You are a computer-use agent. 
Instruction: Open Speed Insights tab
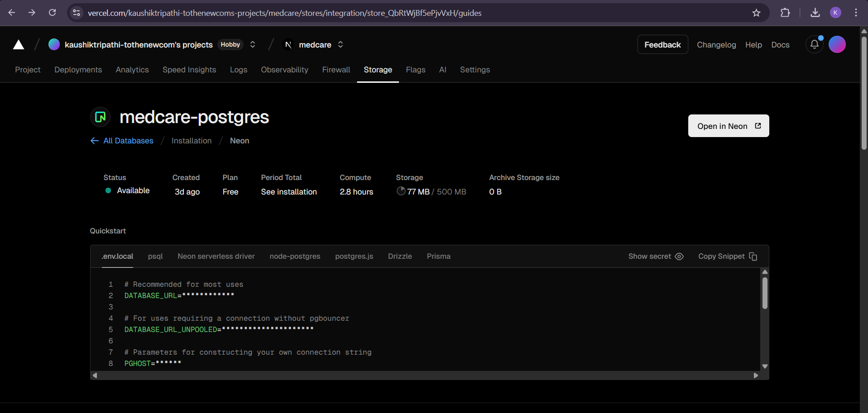(189, 70)
